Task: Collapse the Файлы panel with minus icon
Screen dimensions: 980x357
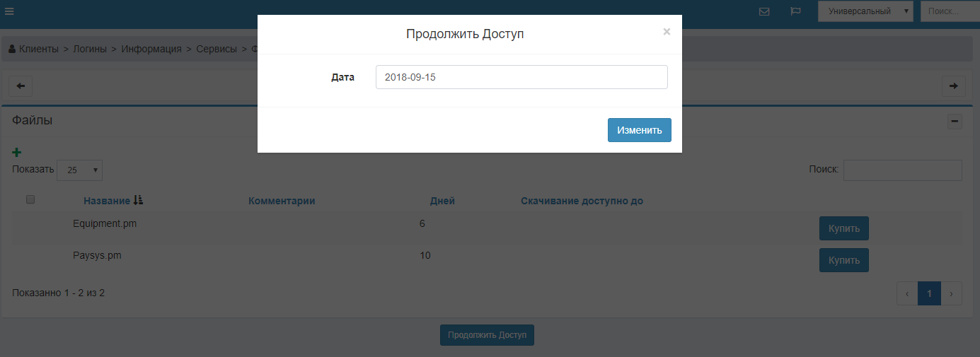Action: click(955, 122)
